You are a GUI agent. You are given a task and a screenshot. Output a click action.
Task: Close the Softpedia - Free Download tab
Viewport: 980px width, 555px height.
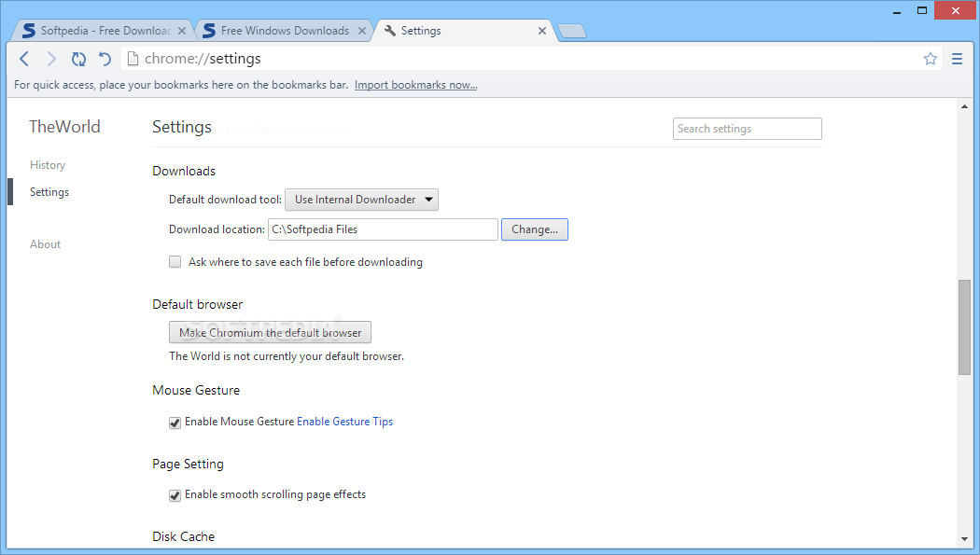(182, 31)
